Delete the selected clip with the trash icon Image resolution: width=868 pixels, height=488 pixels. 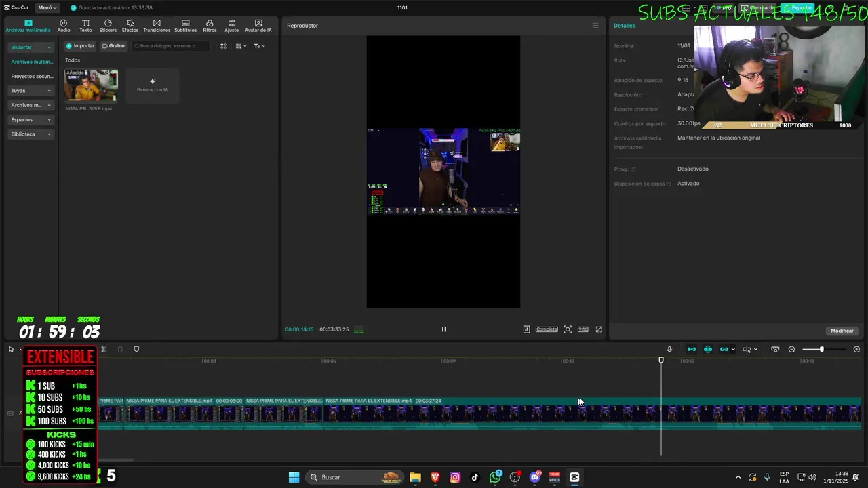pos(120,350)
